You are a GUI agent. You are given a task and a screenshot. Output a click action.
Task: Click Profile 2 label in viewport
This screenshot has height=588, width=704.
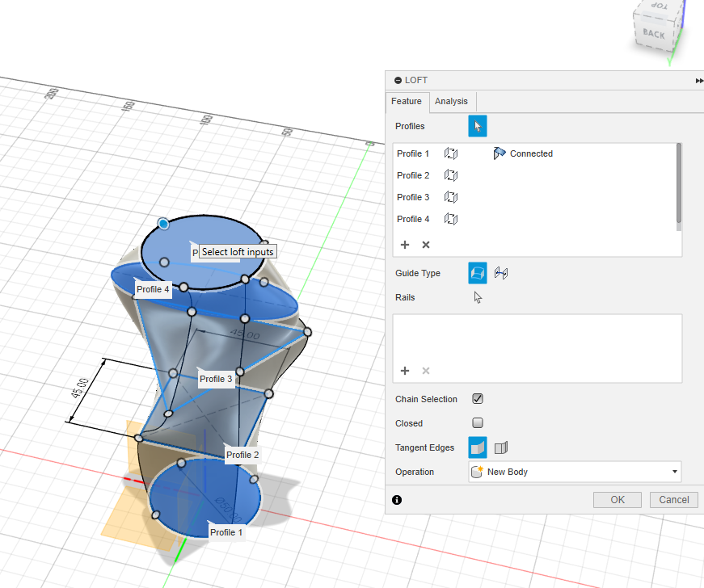point(242,455)
